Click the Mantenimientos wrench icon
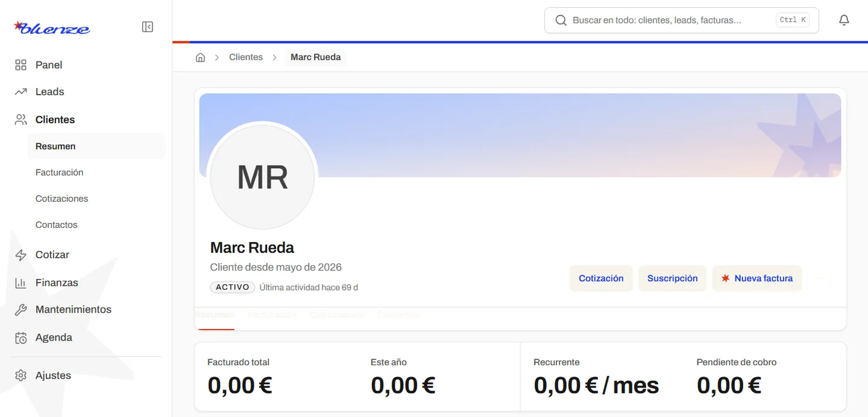The width and height of the screenshot is (868, 417). [20, 310]
